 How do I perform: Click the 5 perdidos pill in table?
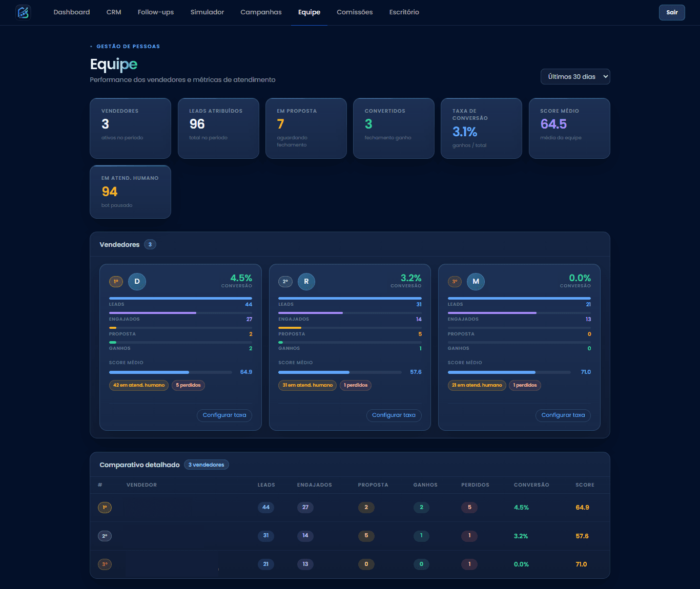469,508
